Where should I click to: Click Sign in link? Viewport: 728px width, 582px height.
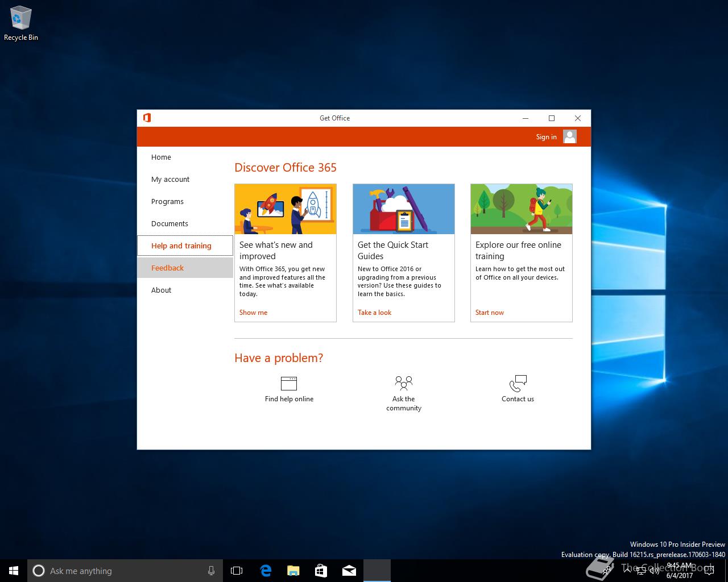click(546, 137)
